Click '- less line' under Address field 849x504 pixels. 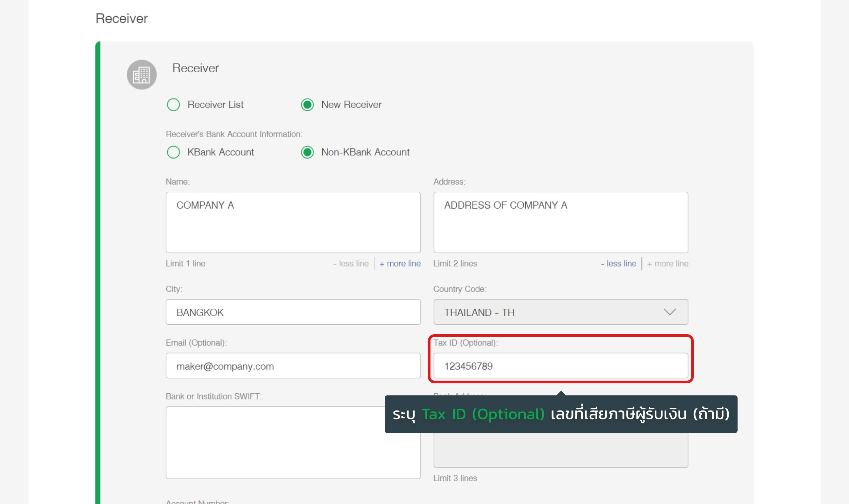point(619,264)
